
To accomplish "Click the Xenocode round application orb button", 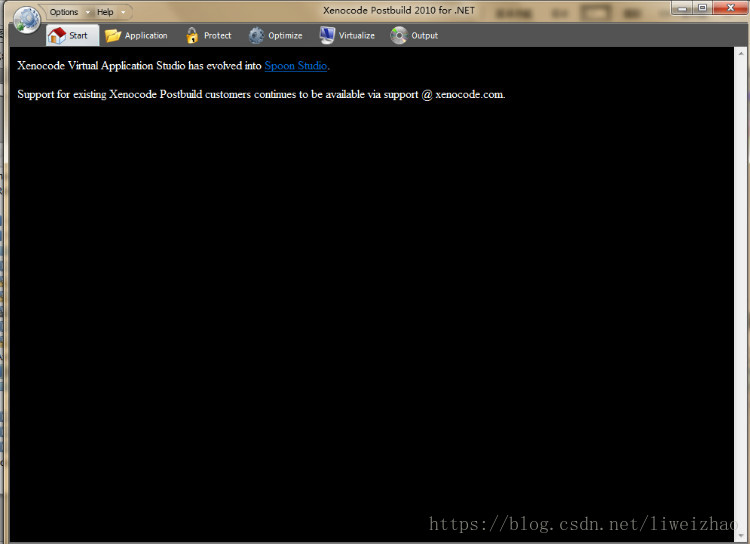I will click(27, 20).
